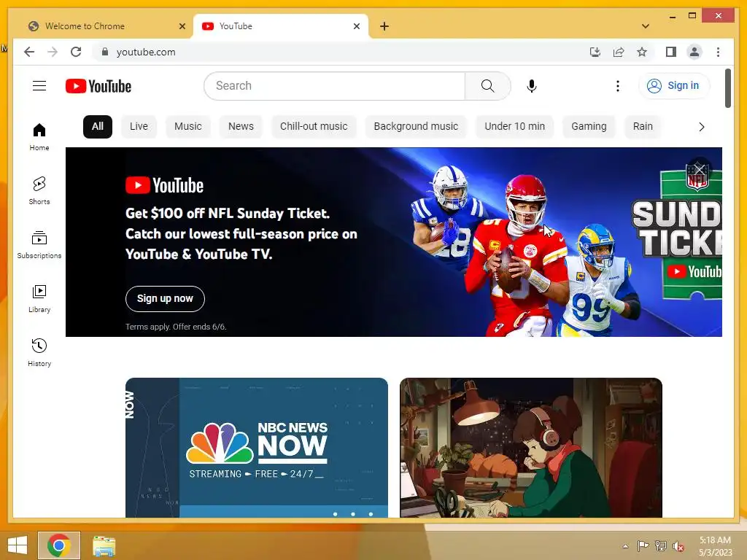Open the Windows Start button
This screenshot has height=560, width=747.
18,545
